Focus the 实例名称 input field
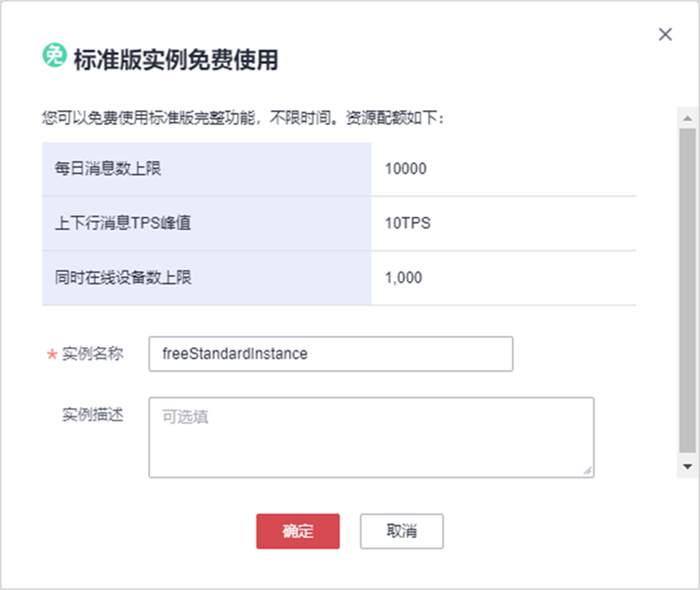The image size is (700, 590). coord(331,354)
